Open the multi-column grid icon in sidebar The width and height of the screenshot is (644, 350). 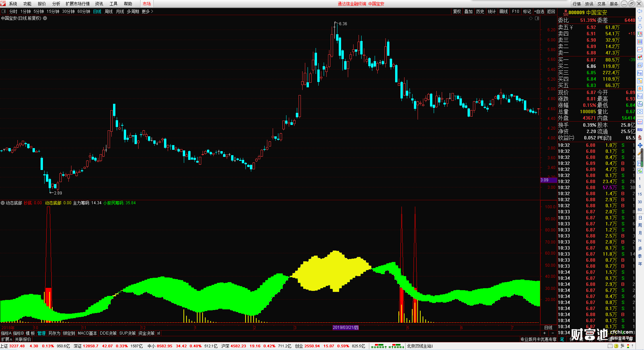[640, 42]
